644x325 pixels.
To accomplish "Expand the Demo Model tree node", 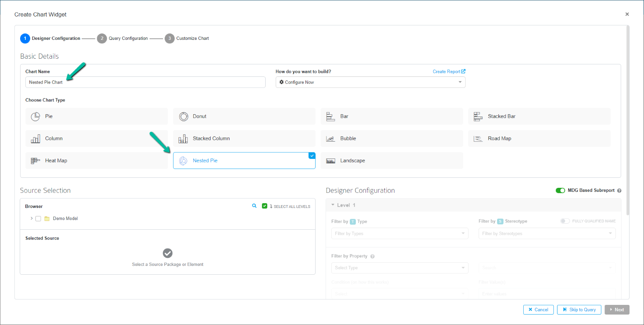I will pyautogui.click(x=31, y=218).
